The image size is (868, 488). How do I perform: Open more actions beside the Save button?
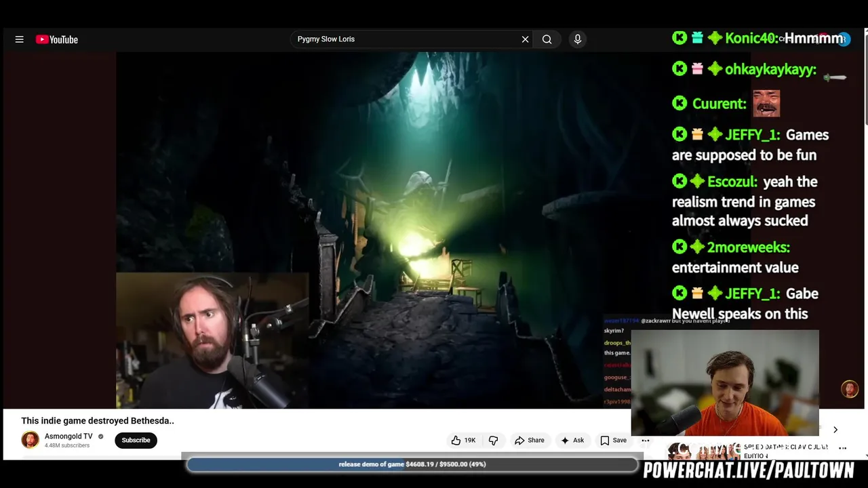pos(646,440)
